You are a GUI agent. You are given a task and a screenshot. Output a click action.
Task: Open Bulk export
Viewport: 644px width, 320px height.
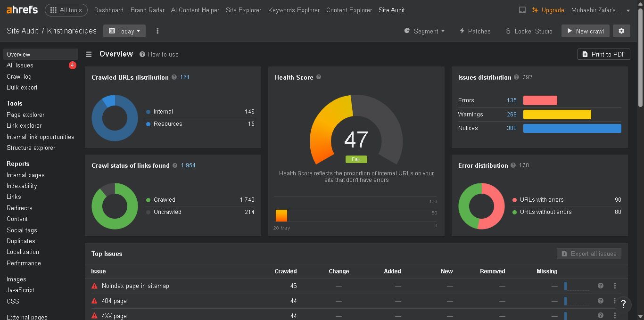click(22, 87)
